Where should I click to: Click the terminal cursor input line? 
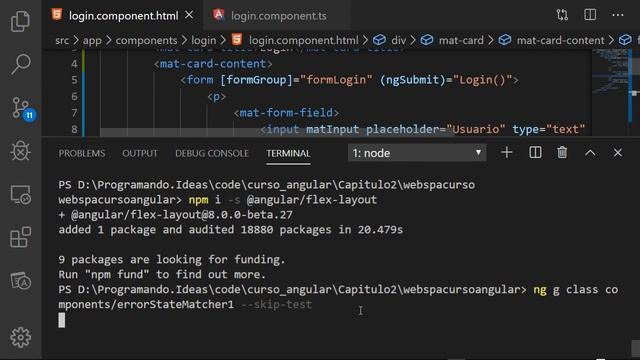point(62,320)
